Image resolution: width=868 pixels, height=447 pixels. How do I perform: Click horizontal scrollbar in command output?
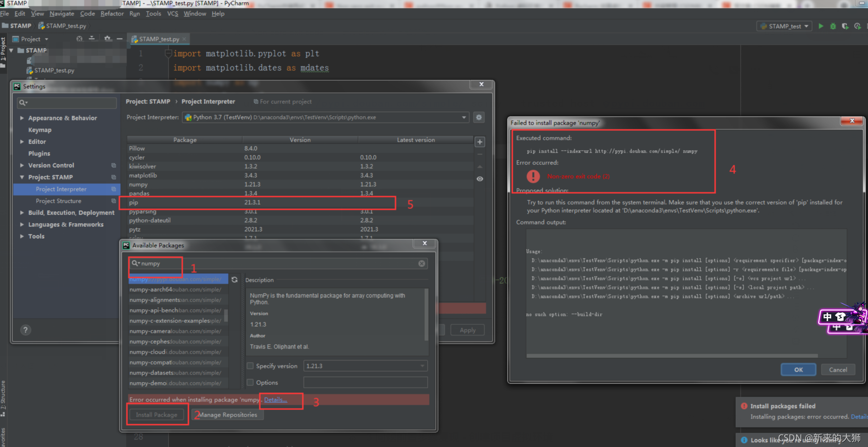tap(672, 355)
